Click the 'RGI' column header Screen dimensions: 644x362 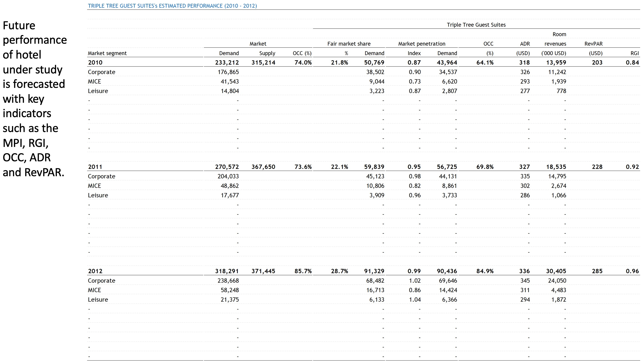634,53
